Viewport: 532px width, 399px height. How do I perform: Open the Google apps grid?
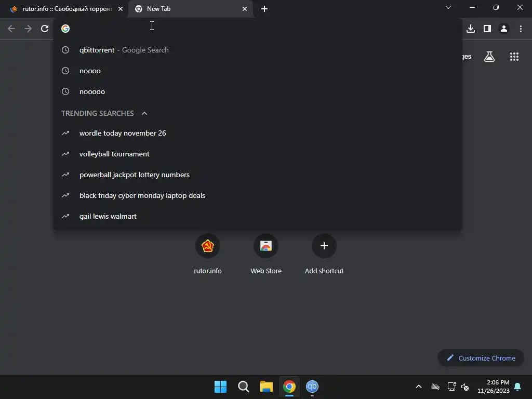tap(514, 57)
